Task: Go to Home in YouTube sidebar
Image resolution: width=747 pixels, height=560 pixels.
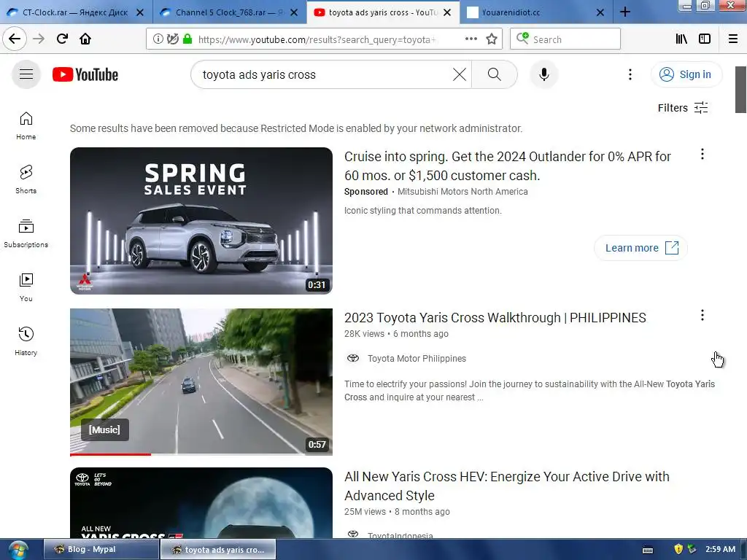Action: (26, 125)
